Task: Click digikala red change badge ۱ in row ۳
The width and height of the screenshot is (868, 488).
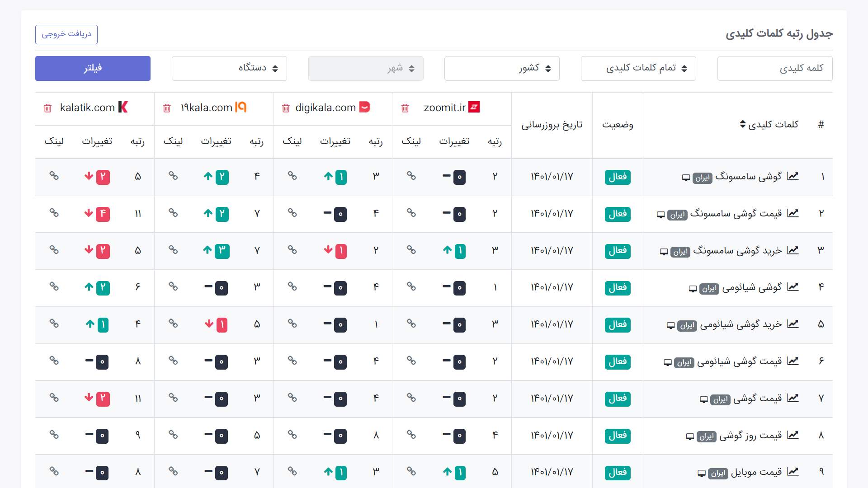Action: click(x=341, y=251)
